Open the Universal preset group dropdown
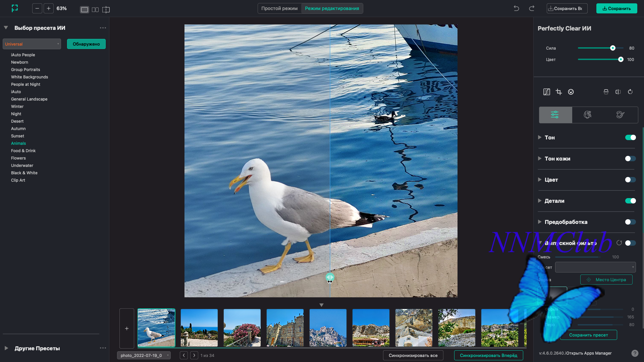The height and width of the screenshot is (362, 644). (x=32, y=44)
